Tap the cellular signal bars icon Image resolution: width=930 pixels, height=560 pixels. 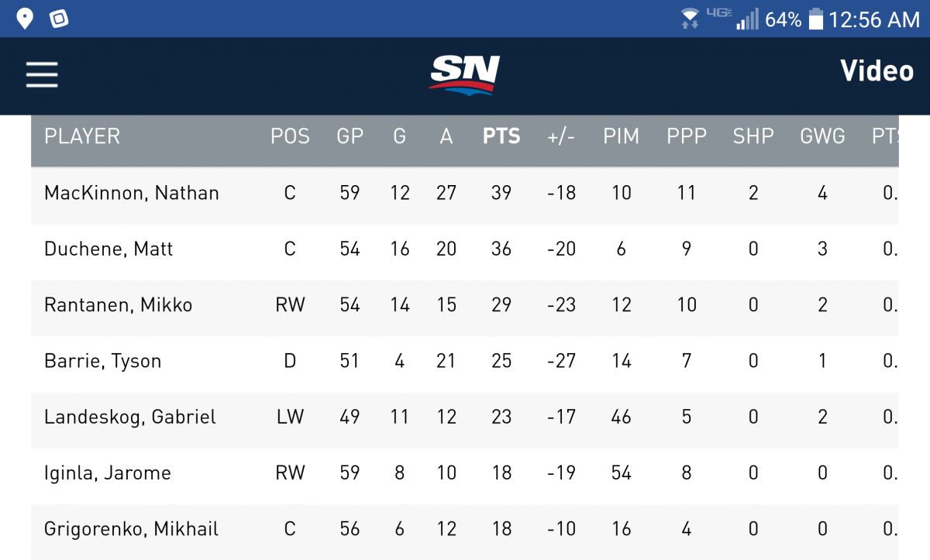(x=747, y=19)
